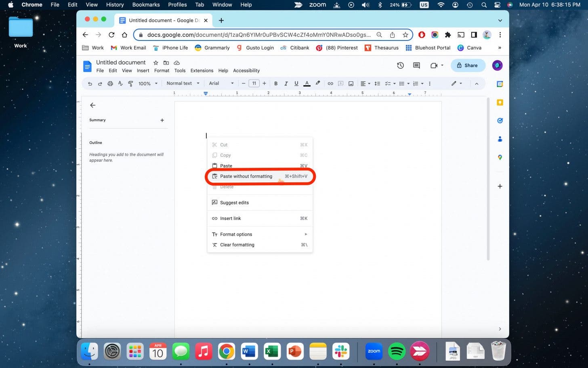Viewport: 588px width, 368px height.
Task: Click the Undo icon
Action: [x=90, y=83]
